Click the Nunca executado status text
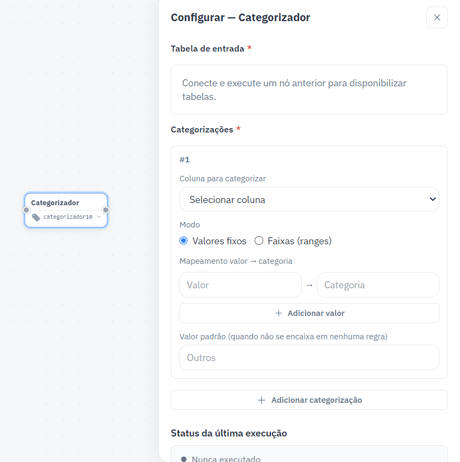 [226, 459]
